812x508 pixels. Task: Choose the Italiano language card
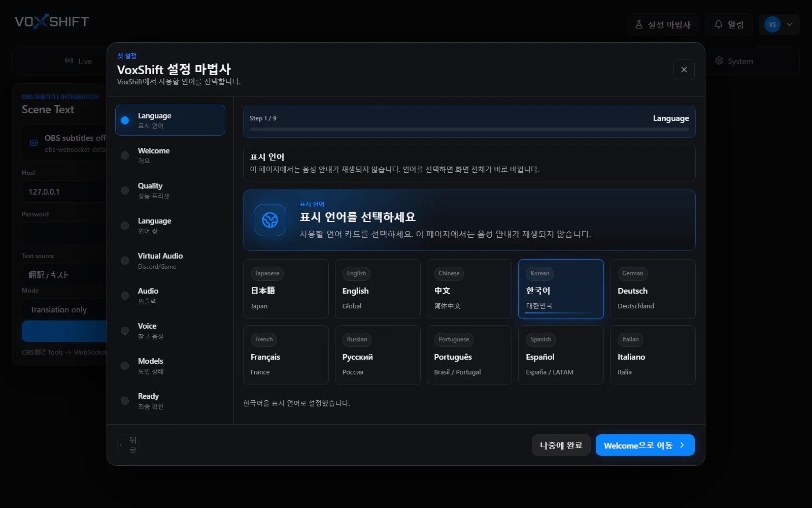pyautogui.click(x=653, y=355)
